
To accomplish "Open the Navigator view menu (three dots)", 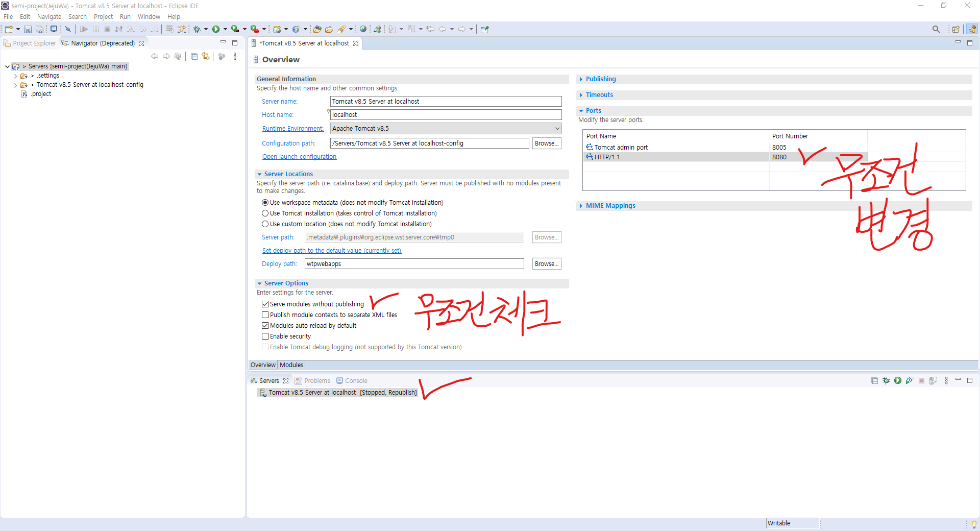I will click(235, 56).
